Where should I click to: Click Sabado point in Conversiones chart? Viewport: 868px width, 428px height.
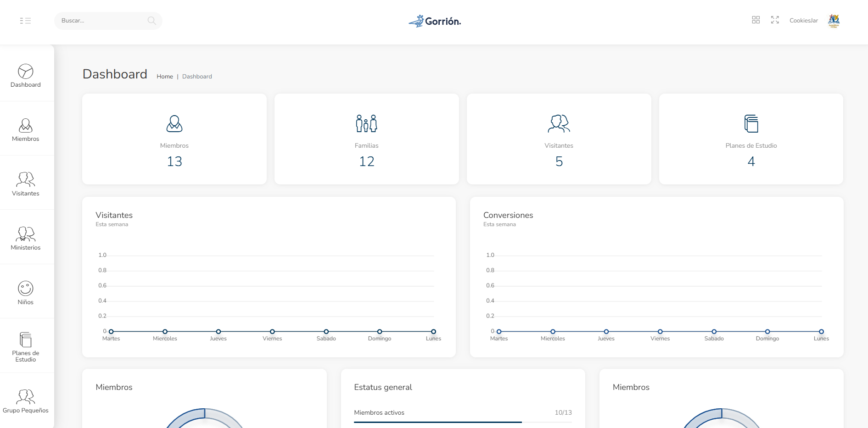[714, 332]
